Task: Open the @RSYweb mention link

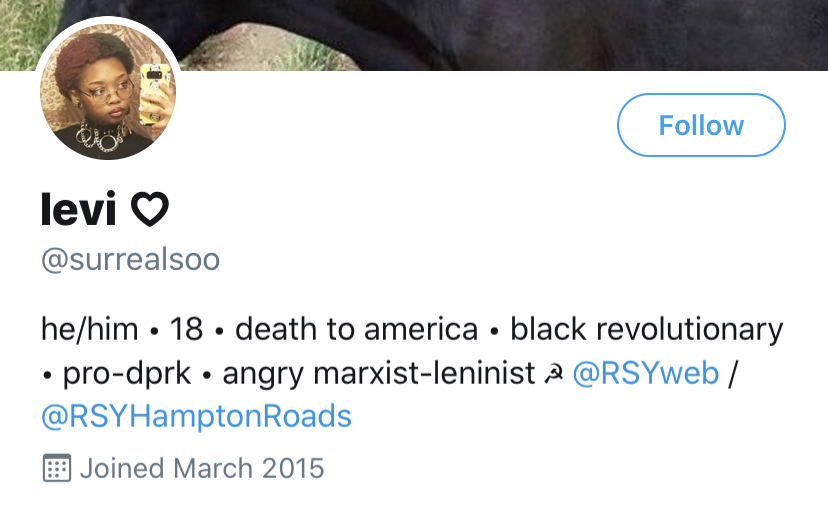Action: pyautogui.click(x=645, y=373)
